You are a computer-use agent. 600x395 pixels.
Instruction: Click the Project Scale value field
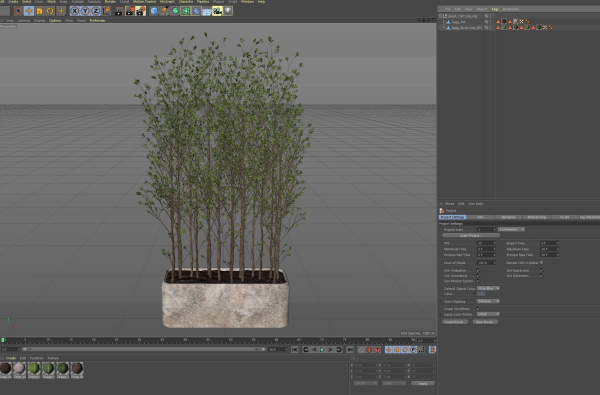pyautogui.click(x=486, y=229)
